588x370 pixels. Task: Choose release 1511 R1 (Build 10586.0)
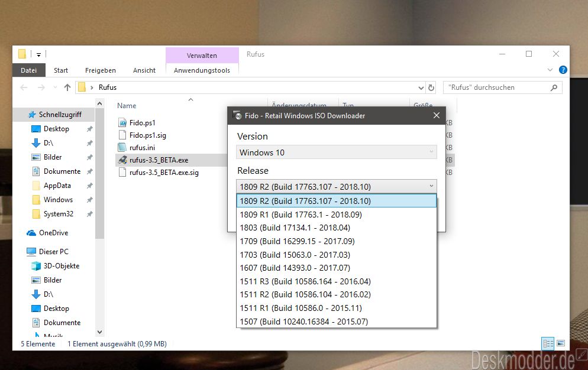[x=337, y=308]
